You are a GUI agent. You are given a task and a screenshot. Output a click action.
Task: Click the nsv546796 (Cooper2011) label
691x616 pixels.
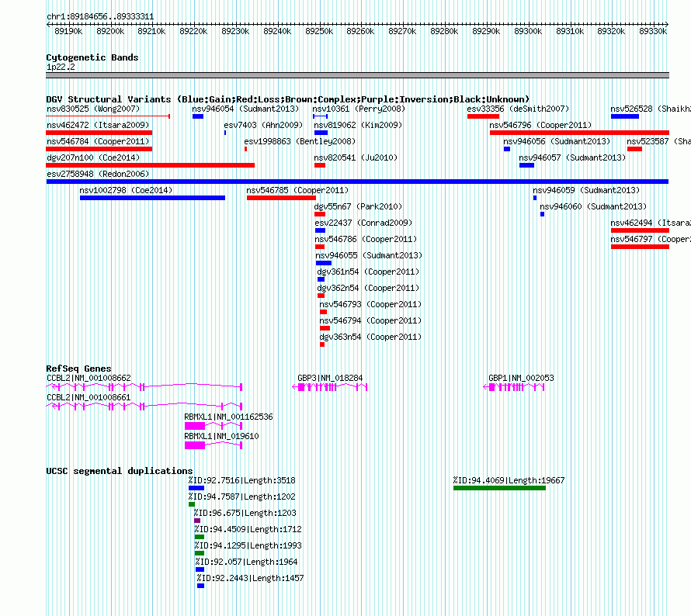point(540,125)
